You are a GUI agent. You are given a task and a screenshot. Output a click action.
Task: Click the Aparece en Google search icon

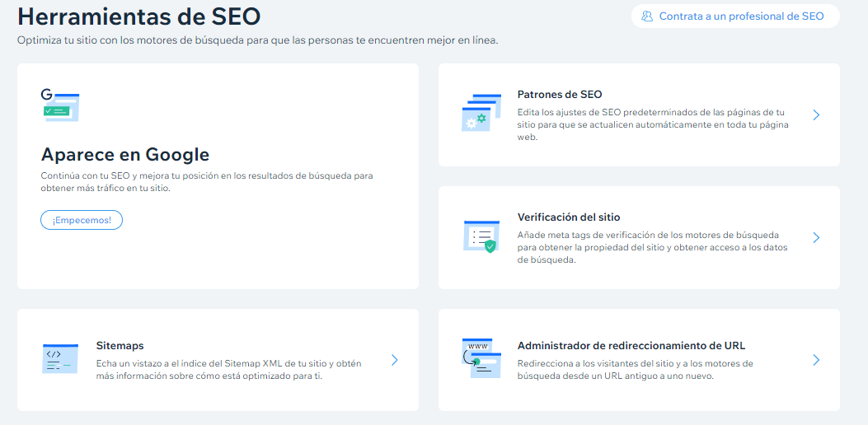(x=60, y=107)
